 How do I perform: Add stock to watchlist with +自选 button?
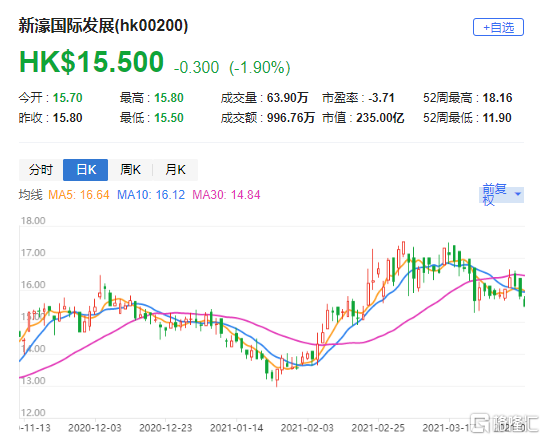click(498, 27)
